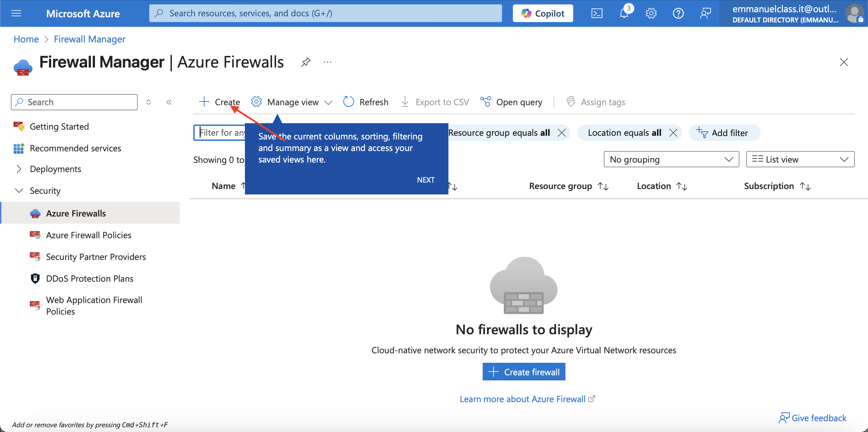Screen dimensions: 868x432
Task: Click Create in the toolbar
Action: [x=219, y=102]
